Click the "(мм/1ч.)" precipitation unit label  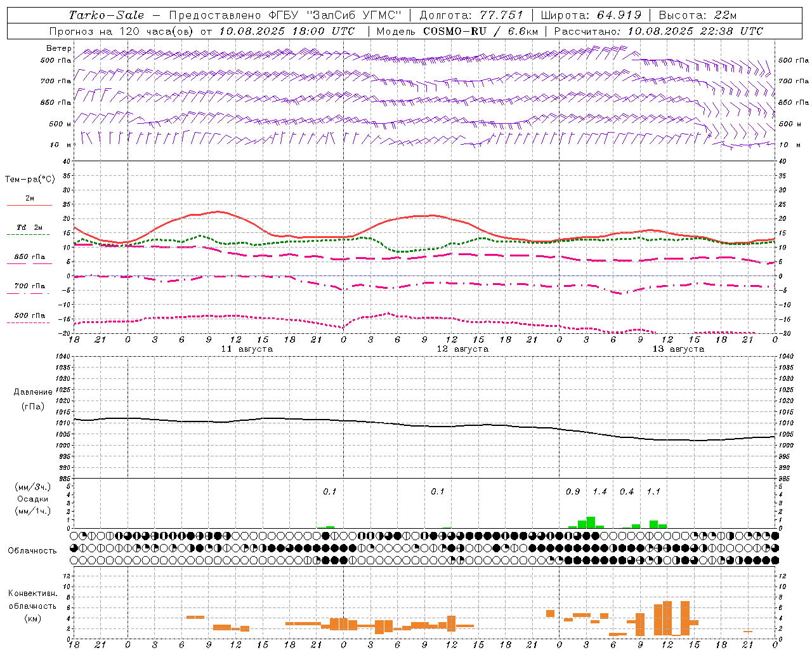(x=33, y=511)
